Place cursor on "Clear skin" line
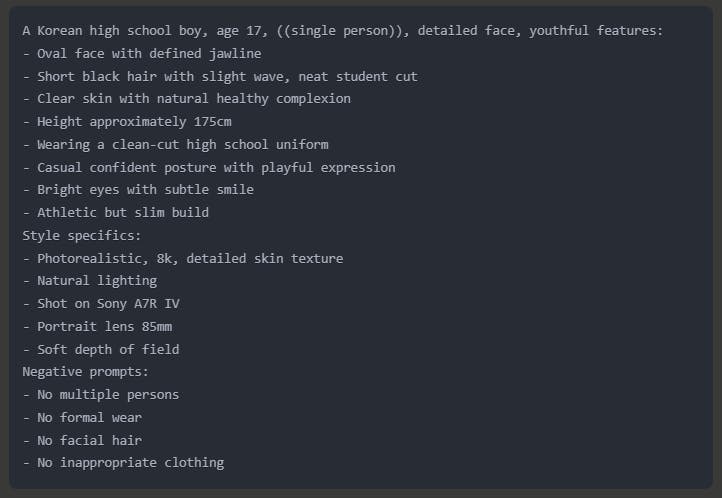Image resolution: width=722 pixels, height=498 pixels. click(186, 99)
